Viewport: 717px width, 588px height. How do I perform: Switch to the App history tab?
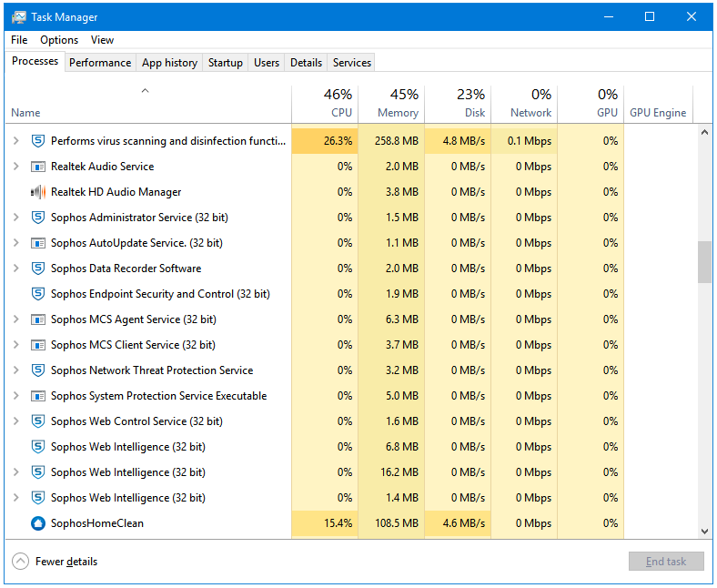pyautogui.click(x=169, y=63)
